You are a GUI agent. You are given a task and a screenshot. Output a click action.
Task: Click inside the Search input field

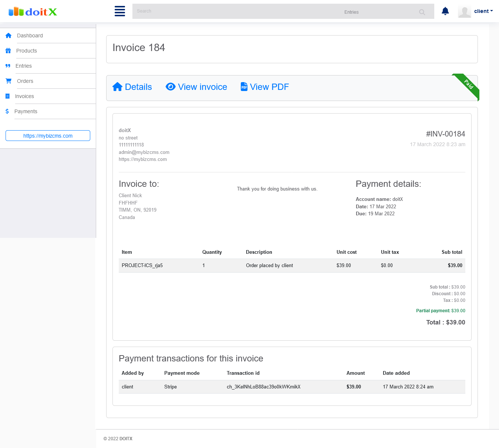tap(222, 11)
